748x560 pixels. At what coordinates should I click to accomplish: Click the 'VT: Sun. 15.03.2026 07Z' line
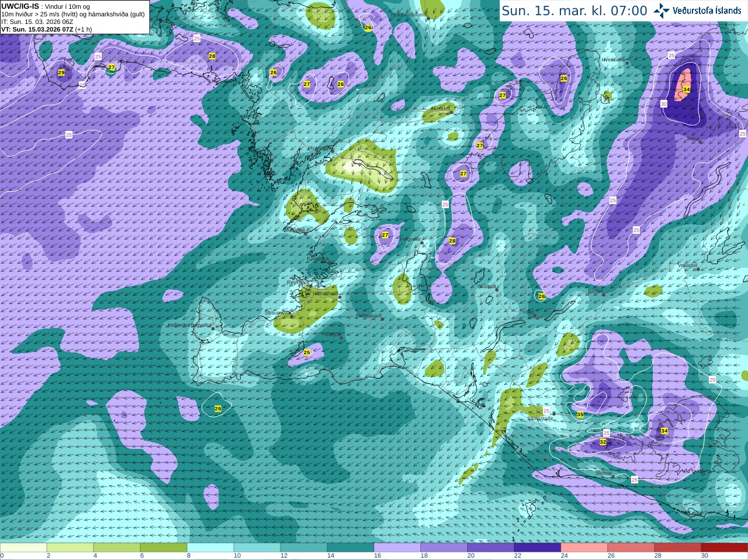click(x=46, y=29)
